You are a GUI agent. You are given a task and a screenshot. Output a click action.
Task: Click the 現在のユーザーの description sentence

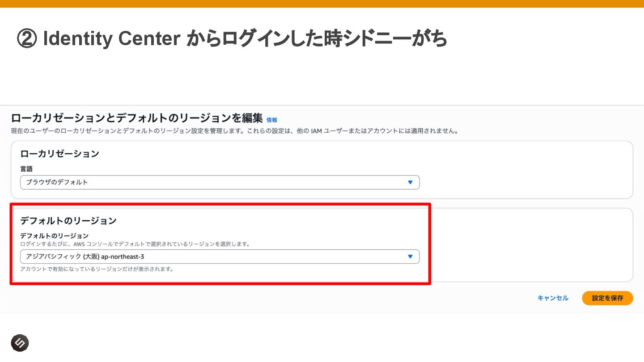coord(234,131)
